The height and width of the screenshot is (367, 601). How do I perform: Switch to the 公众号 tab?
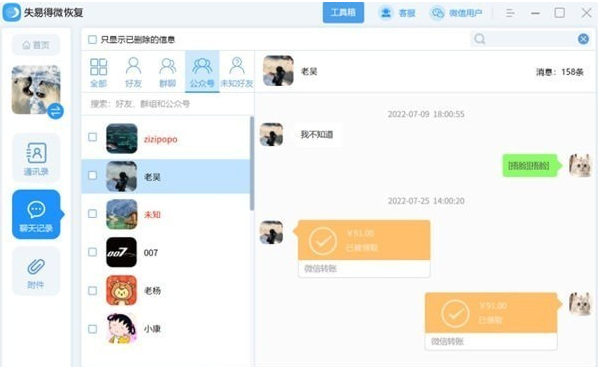point(202,72)
